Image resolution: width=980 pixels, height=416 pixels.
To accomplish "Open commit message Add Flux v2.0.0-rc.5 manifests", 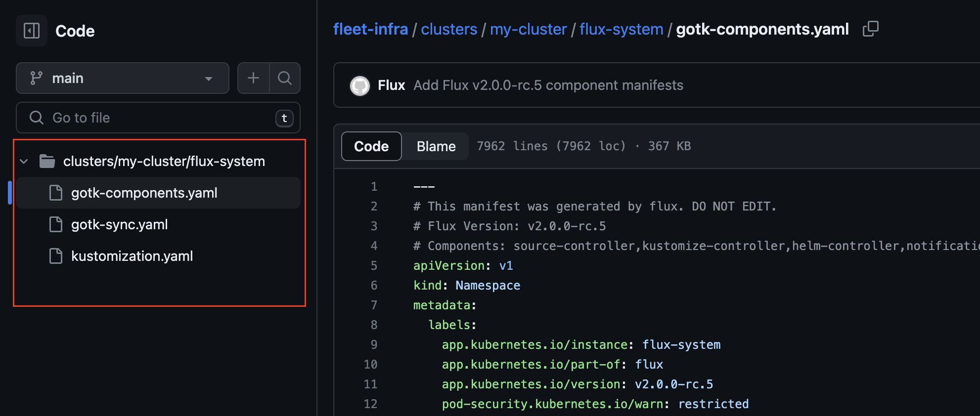I will tap(548, 85).
